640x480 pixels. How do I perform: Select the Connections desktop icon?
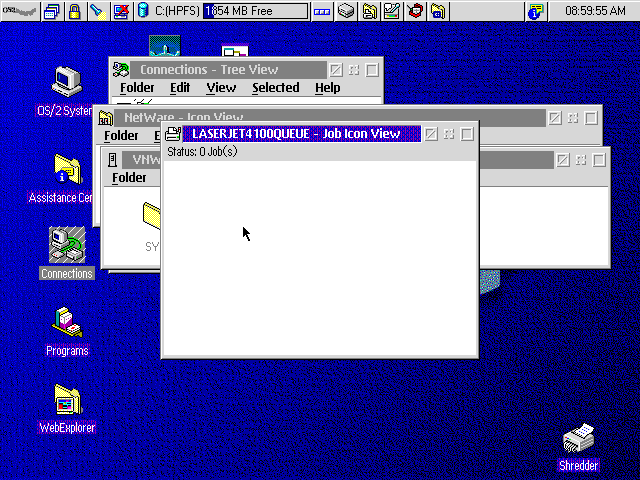pyautogui.click(x=67, y=245)
